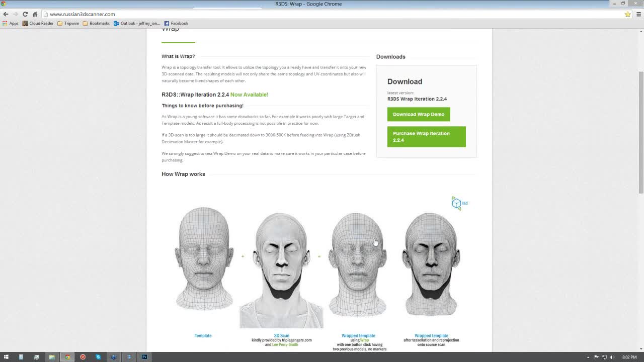Click the 3D Scan head image
The height and width of the screenshot is (362, 644).
pos(281,270)
